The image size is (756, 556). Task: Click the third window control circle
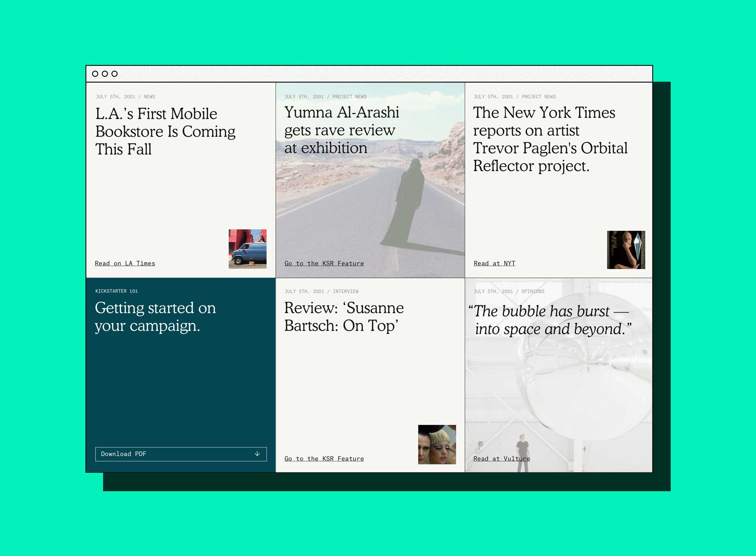[x=115, y=74]
